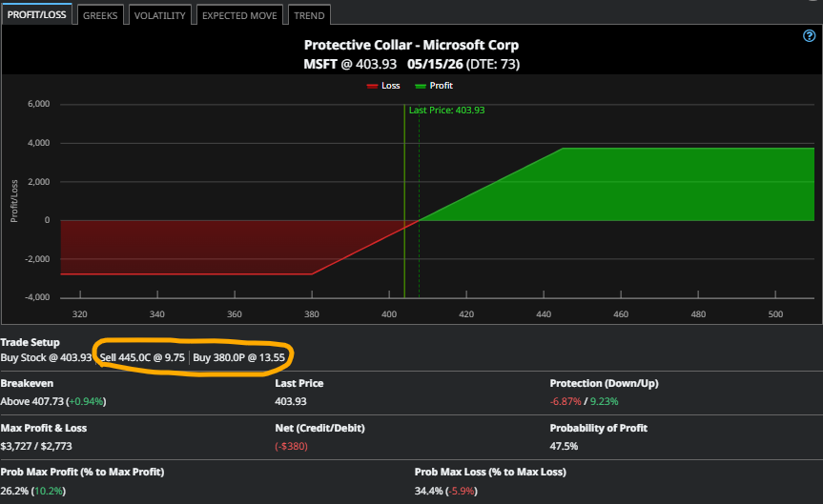Screen dimensions: 823x504
Task: Click the 34.4% max loss probability value
Action: pos(428,491)
